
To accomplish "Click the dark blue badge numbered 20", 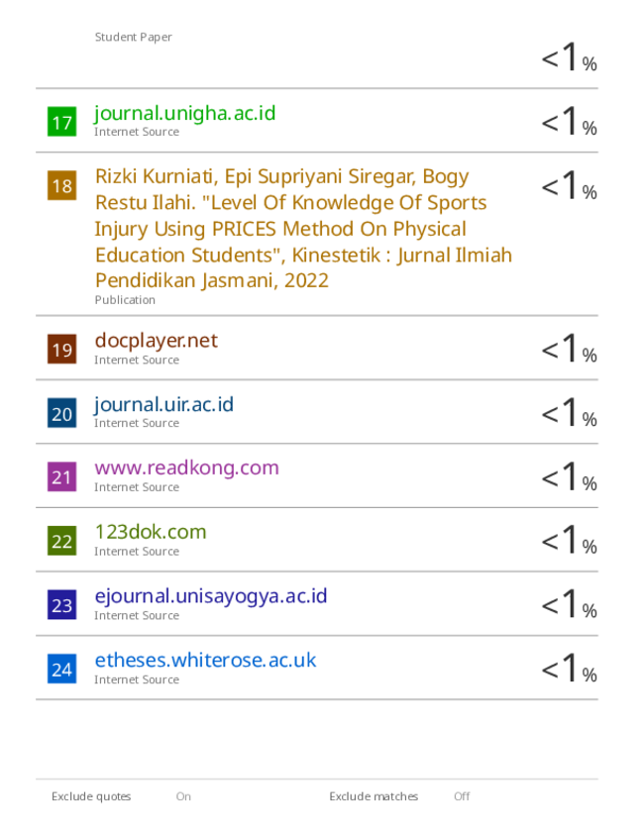I will (61, 413).
